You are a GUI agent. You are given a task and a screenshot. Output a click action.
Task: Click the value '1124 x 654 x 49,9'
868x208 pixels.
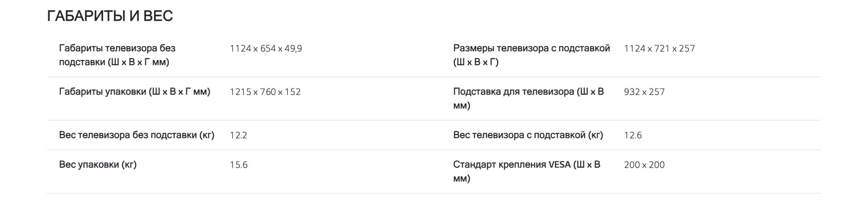pyautogui.click(x=265, y=49)
